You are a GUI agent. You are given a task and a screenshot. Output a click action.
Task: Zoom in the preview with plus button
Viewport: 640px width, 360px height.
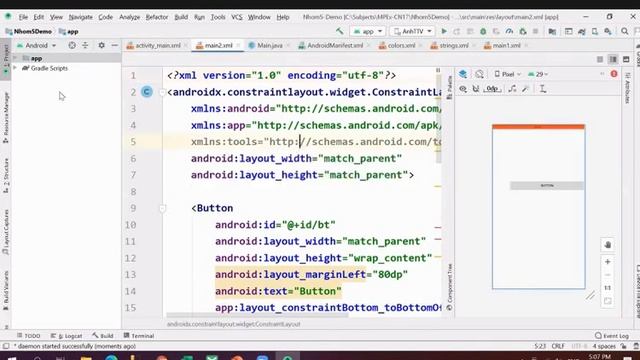point(607,262)
